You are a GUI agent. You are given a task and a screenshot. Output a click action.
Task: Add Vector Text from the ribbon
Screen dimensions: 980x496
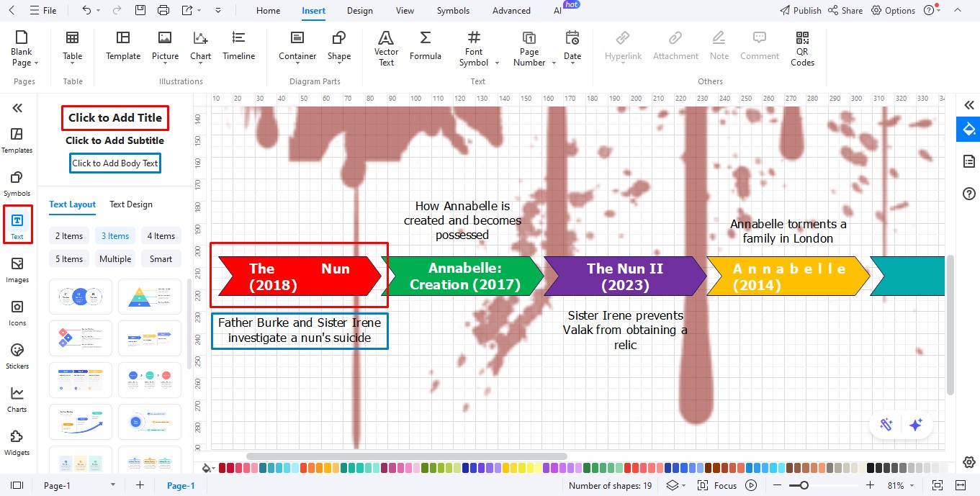[x=386, y=48]
